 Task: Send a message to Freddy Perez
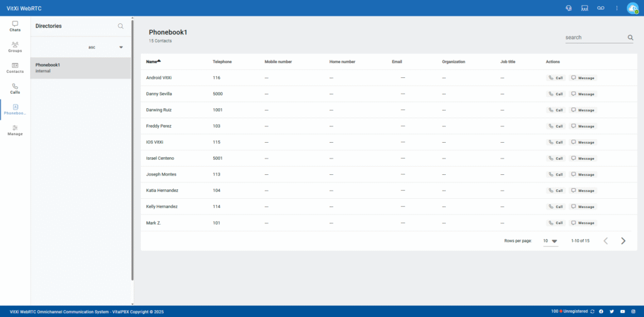(583, 126)
